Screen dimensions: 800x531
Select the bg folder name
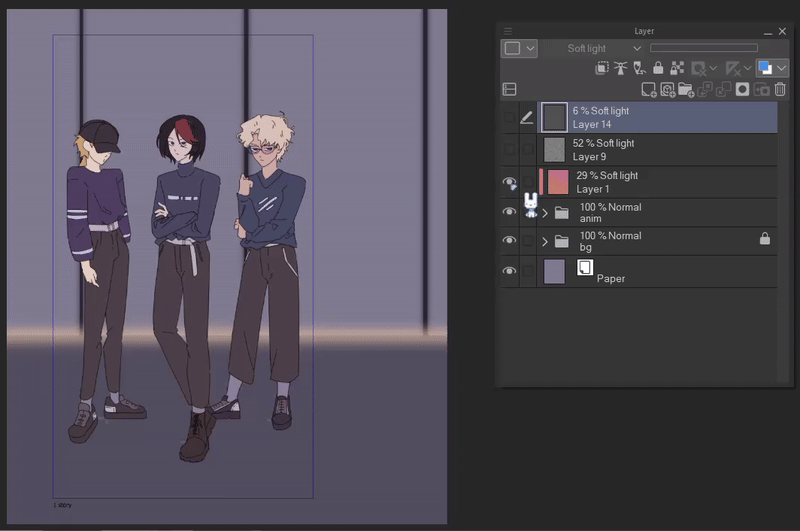[586, 247]
